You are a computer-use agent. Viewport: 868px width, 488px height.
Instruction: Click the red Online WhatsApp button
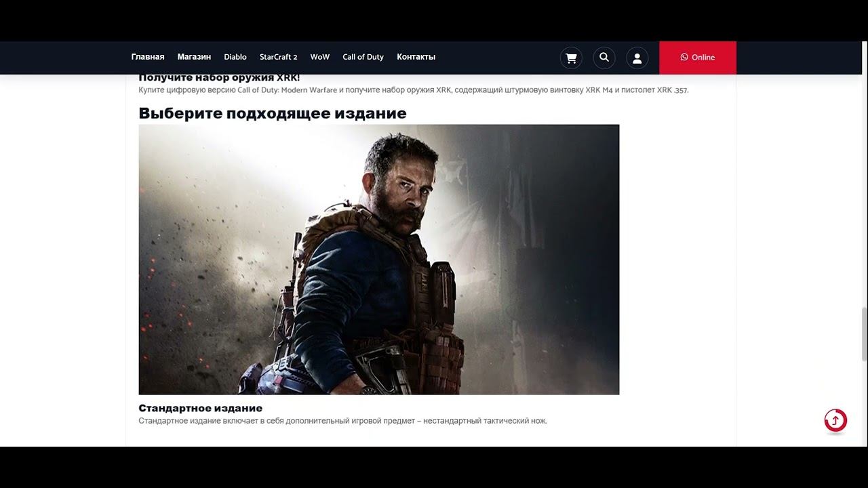(x=698, y=58)
